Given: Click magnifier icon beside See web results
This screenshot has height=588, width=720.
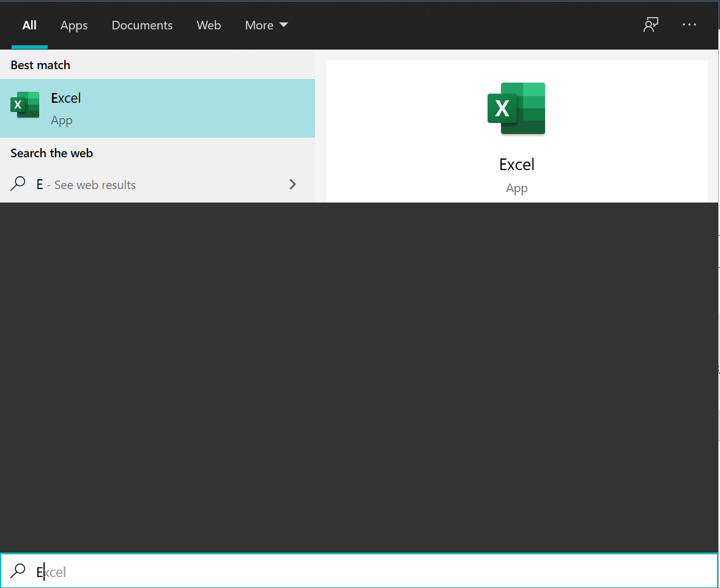Looking at the screenshot, I should tap(18, 184).
